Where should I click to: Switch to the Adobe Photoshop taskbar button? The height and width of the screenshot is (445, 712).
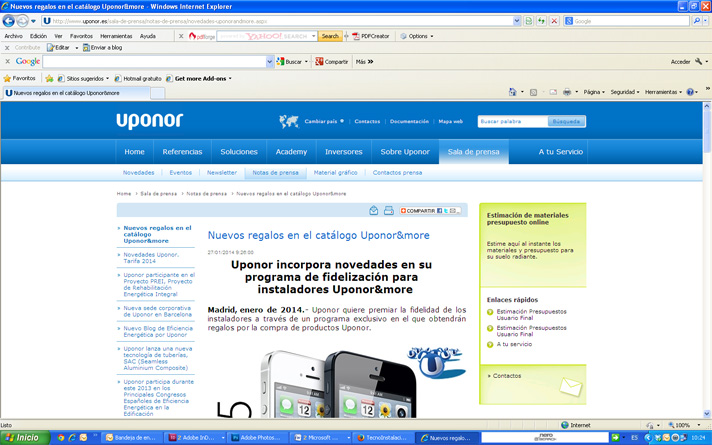(257, 438)
